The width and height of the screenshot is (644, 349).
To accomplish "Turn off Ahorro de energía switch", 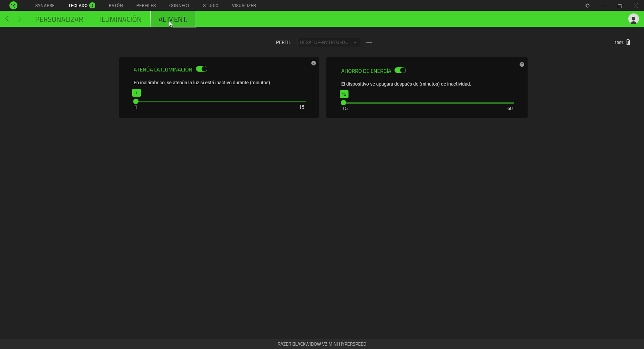I will click(400, 70).
